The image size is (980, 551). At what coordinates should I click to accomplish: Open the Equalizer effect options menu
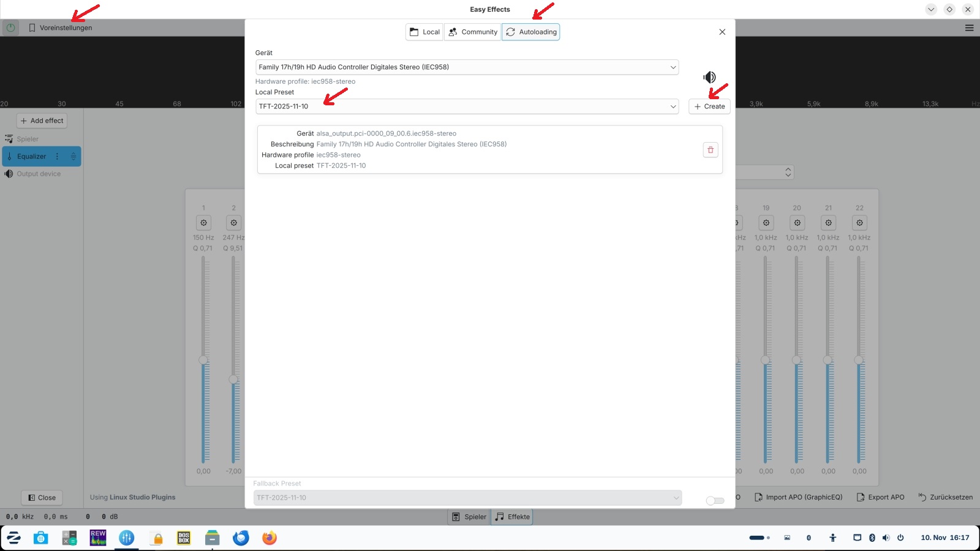58,157
